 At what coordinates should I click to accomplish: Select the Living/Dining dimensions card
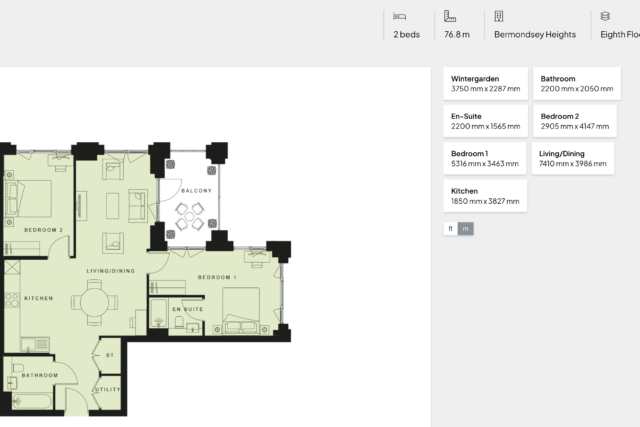[x=575, y=158]
